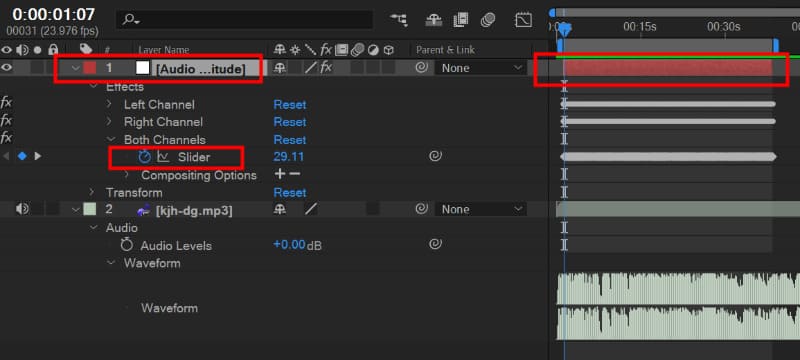Screen dimensions: 800x360
Task: Click the Motion Blur column header icon
Action: click(357, 49)
